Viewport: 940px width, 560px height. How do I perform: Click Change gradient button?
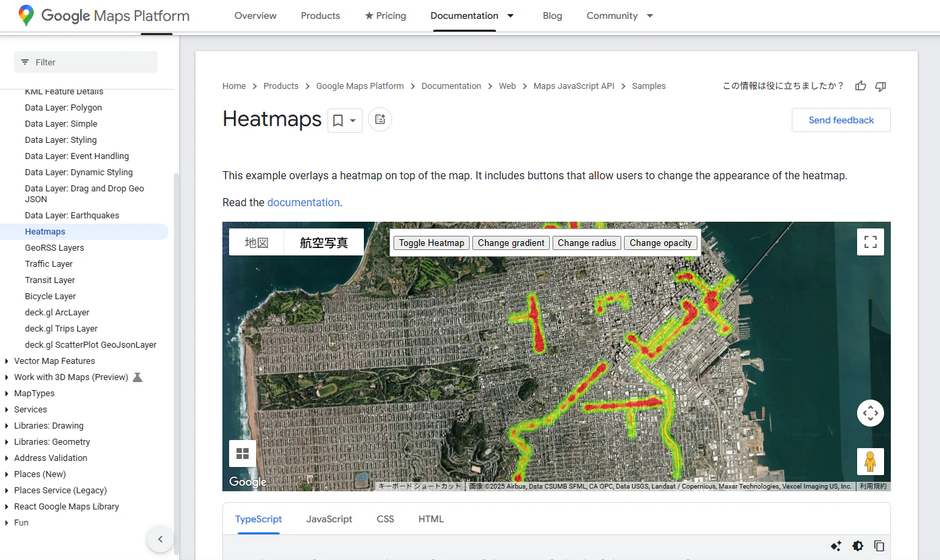pyautogui.click(x=511, y=243)
